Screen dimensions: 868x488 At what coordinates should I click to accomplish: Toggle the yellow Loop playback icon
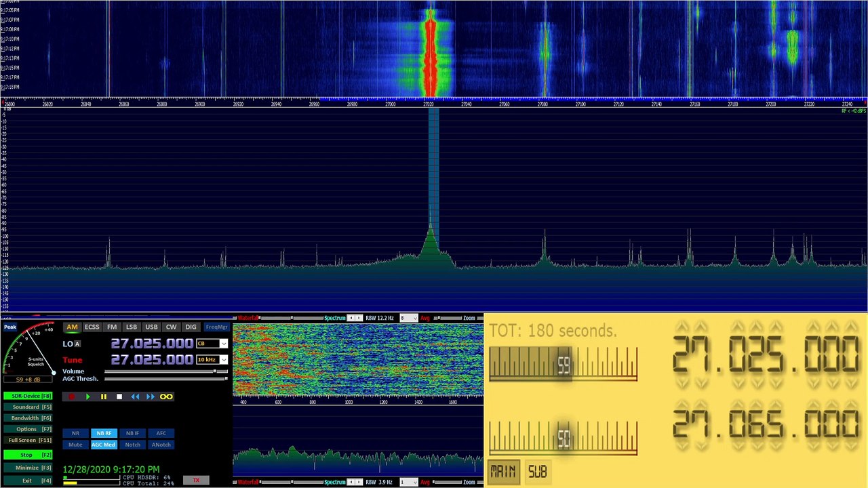tap(166, 396)
